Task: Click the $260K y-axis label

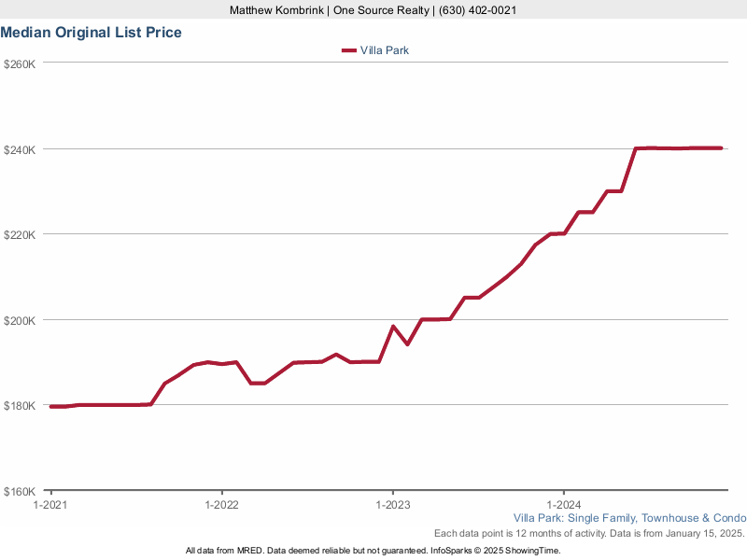Action: [20, 63]
